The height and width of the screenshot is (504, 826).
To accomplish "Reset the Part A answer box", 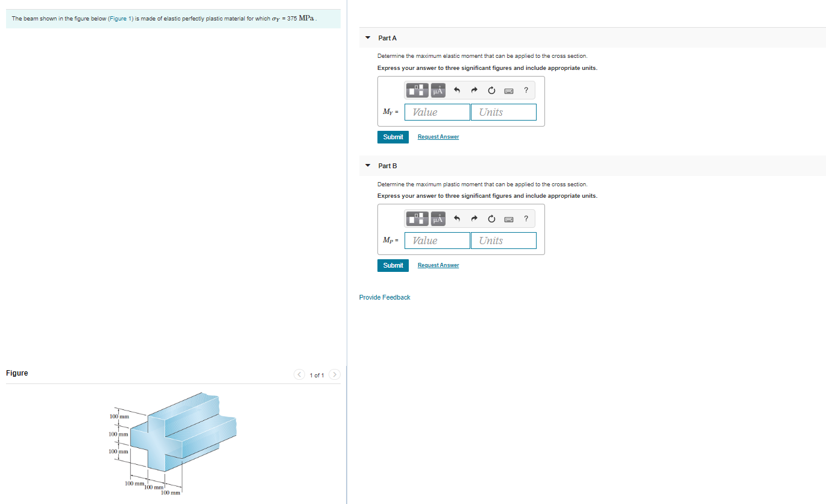I will click(x=491, y=90).
